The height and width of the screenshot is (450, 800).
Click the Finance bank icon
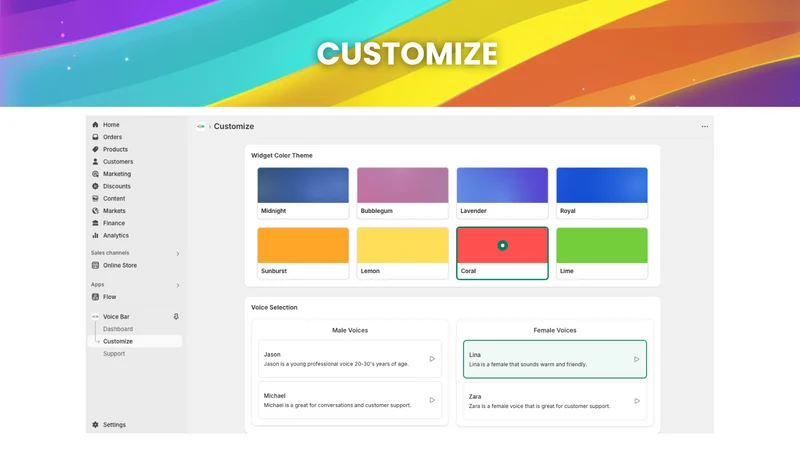click(x=95, y=223)
